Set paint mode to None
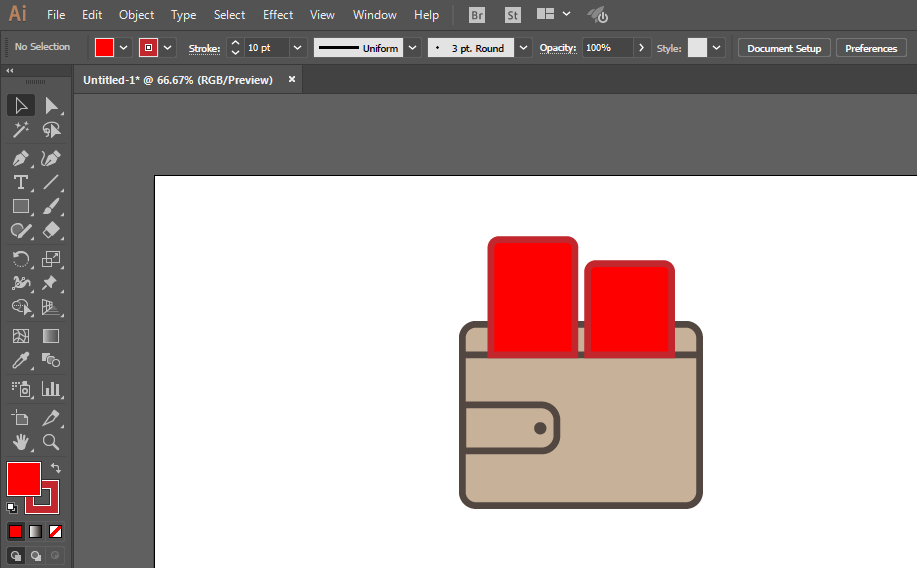The height and width of the screenshot is (568, 917). (56, 531)
